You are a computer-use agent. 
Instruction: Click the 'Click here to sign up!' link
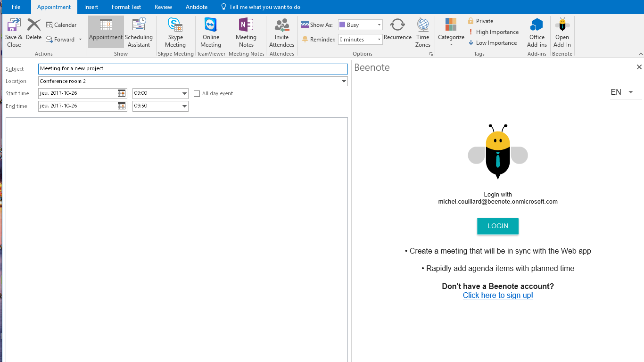(x=498, y=296)
